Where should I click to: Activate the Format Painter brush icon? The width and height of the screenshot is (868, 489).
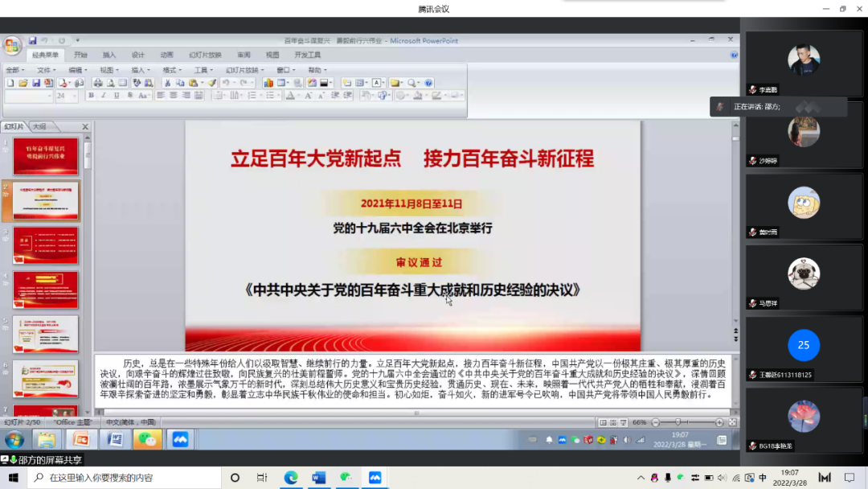tap(211, 83)
